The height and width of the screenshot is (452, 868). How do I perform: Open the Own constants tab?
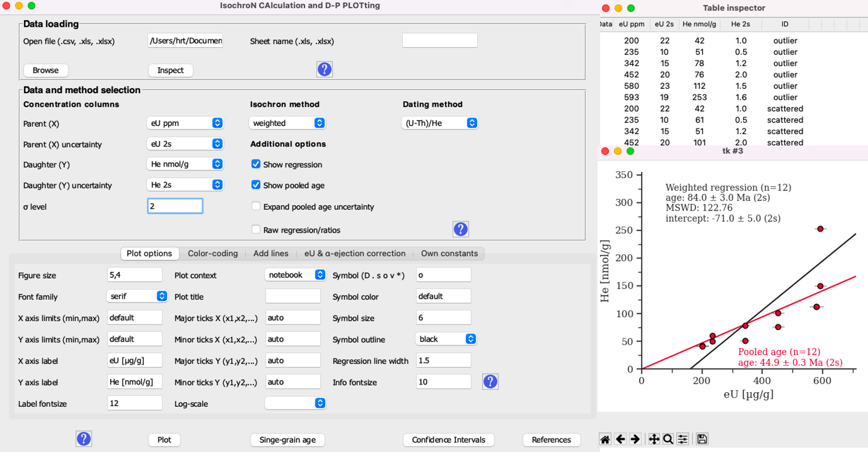pyautogui.click(x=449, y=253)
